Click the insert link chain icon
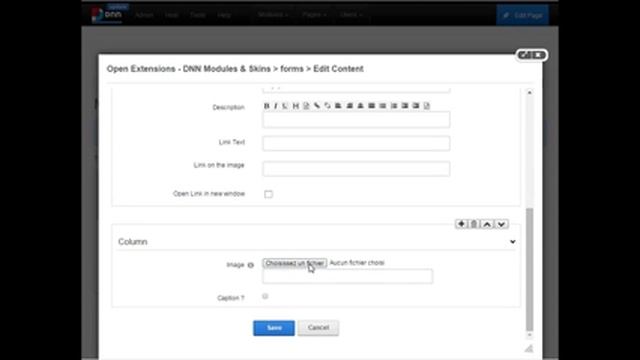The height and width of the screenshot is (360, 640). pos(317,106)
